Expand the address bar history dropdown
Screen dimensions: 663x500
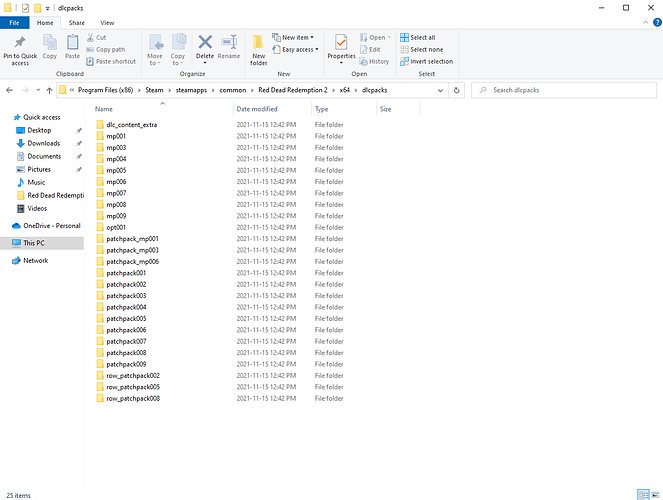(440, 90)
